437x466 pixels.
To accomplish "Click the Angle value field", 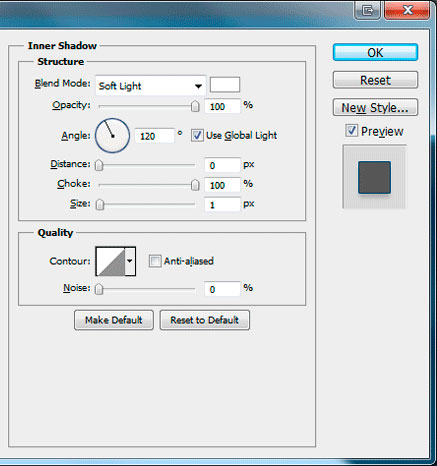I will 154,136.
